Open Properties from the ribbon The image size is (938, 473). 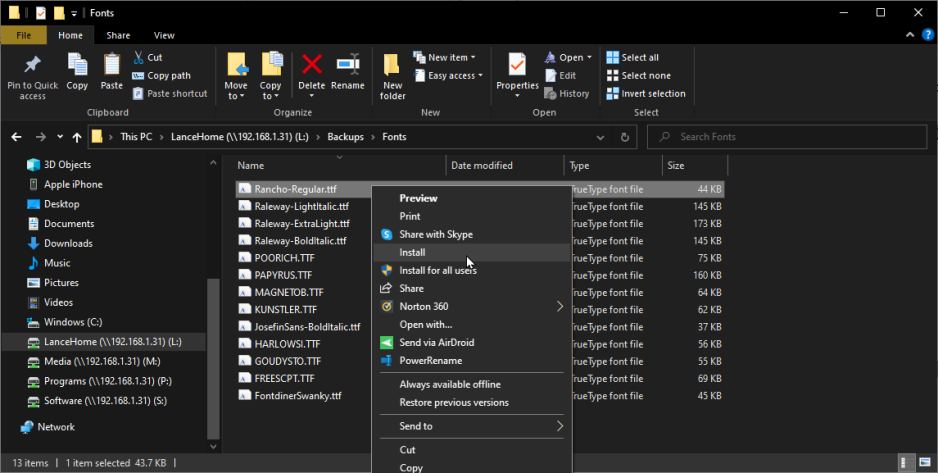[517, 72]
